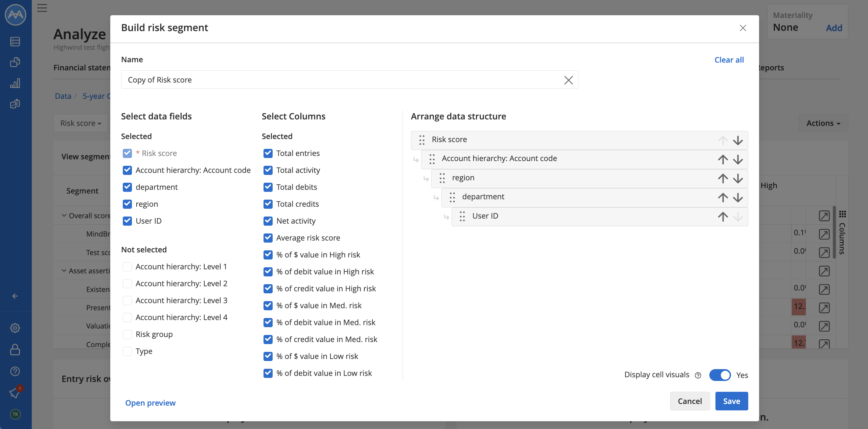Open the tasks clipboard sidebar icon
The width and height of the screenshot is (868, 429).
pyautogui.click(x=15, y=104)
